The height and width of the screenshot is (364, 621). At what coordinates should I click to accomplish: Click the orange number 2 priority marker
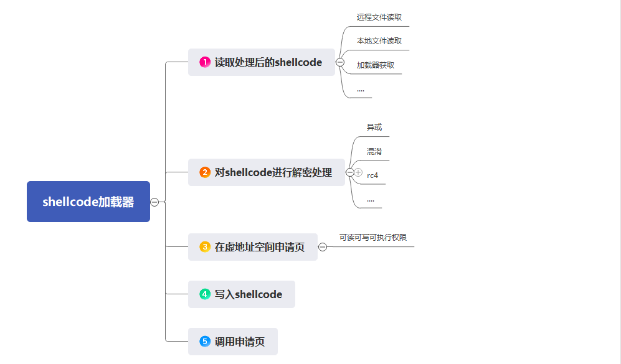pyautogui.click(x=205, y=172)
